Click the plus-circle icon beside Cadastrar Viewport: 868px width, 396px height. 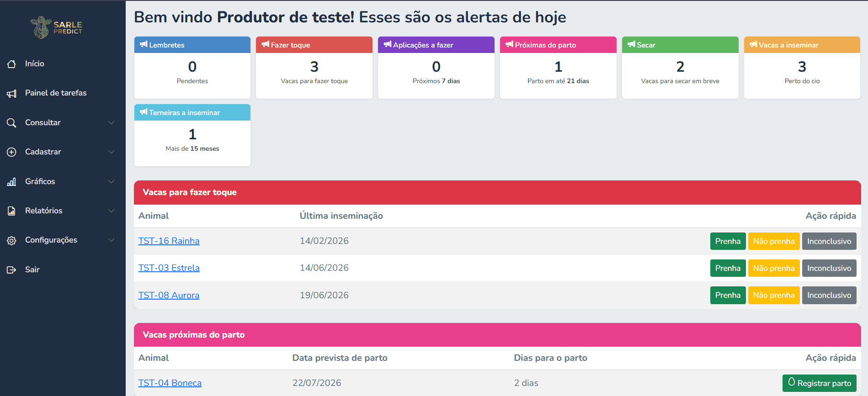(11, 152)
